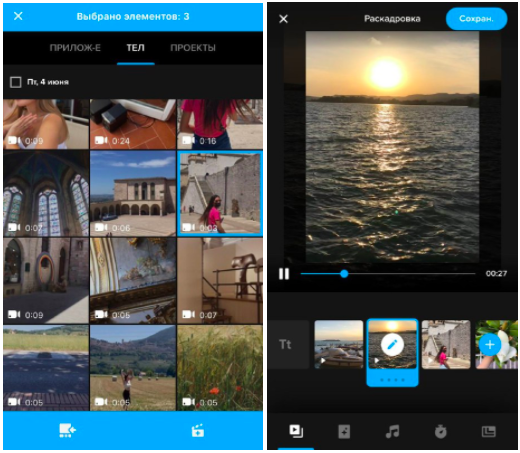The width and height of the screenshot is (520, 453).
Task: Select the 0:24 floor video thumbnail
Action: pos(133,124)
